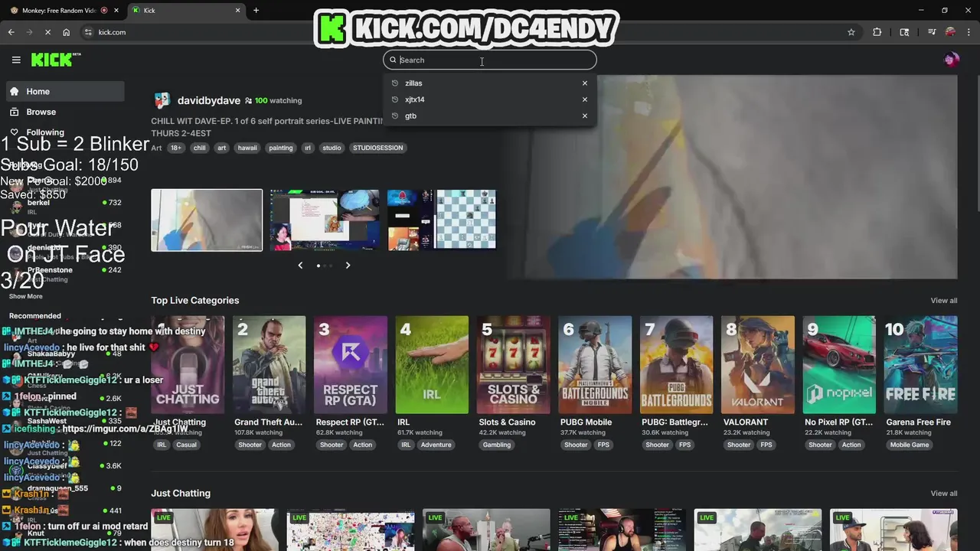
Task: Open PUBG: Battlegrounds category card
Action: (x=676, y=365)
